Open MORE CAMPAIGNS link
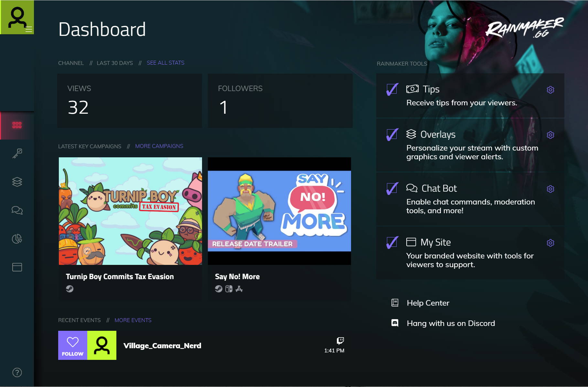Image resolution: width=588 pixels, height=387 pixels. (159, 146)
